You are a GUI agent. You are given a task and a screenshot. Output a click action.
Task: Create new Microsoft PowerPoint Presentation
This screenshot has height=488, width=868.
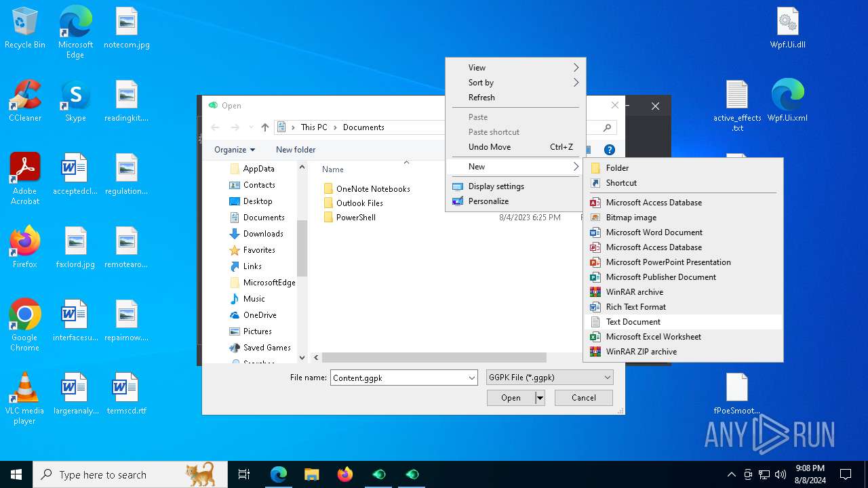click(x=684, y=262)
